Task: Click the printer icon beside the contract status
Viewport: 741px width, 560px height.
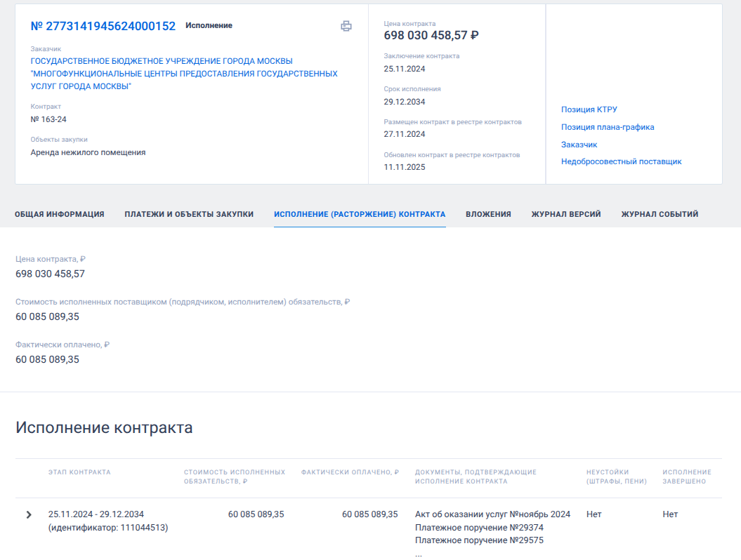Action: 346,26
